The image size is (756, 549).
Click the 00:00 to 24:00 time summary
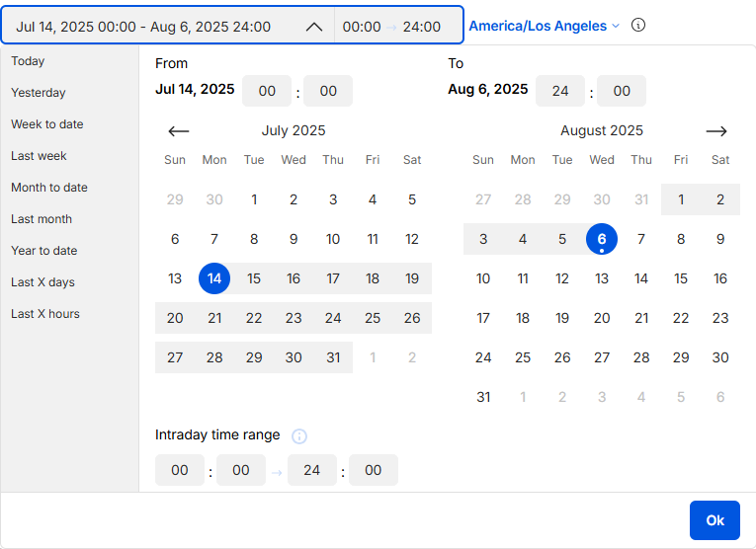click(x=392, y=27)
